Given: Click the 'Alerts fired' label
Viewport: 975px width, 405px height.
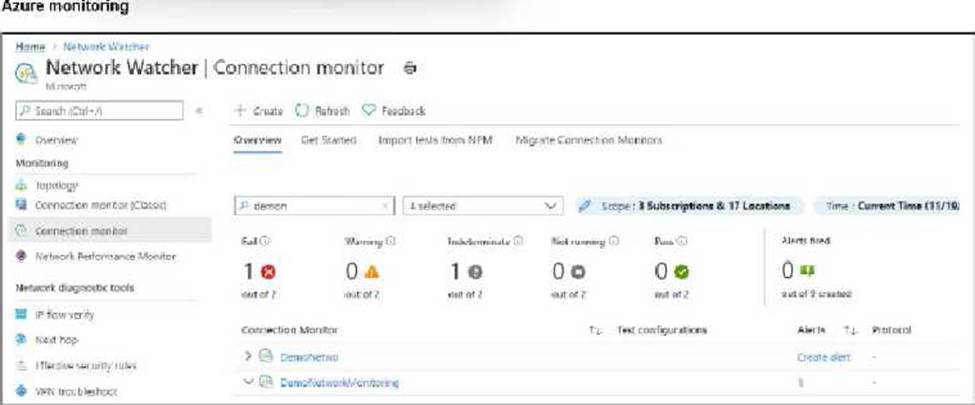Looking at the screenshot, I should 805,241.
